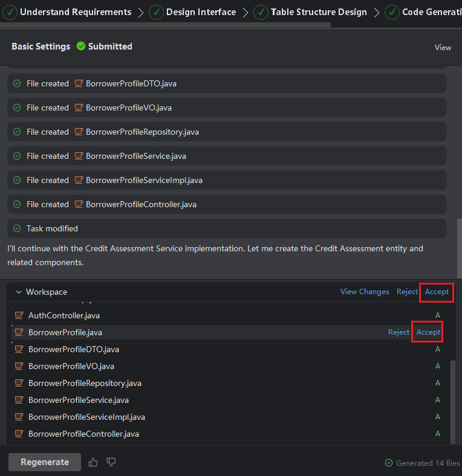Click Java icon of BorrowerProfileController.java in Workspace

(19, 434)
